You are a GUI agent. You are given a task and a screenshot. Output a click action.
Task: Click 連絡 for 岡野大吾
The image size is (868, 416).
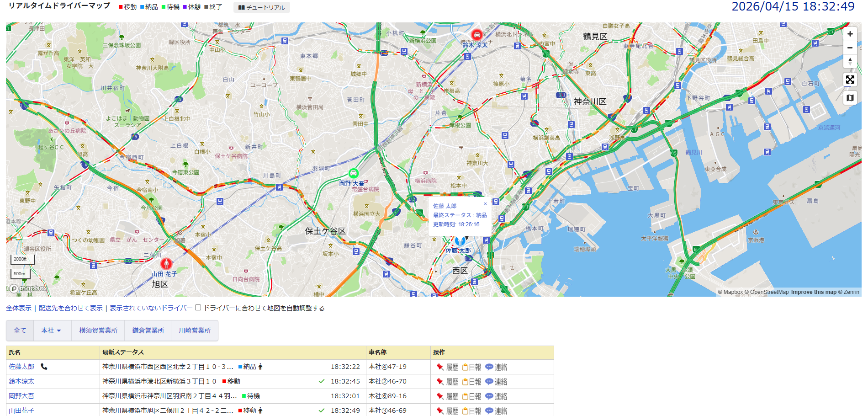(496, 396)
